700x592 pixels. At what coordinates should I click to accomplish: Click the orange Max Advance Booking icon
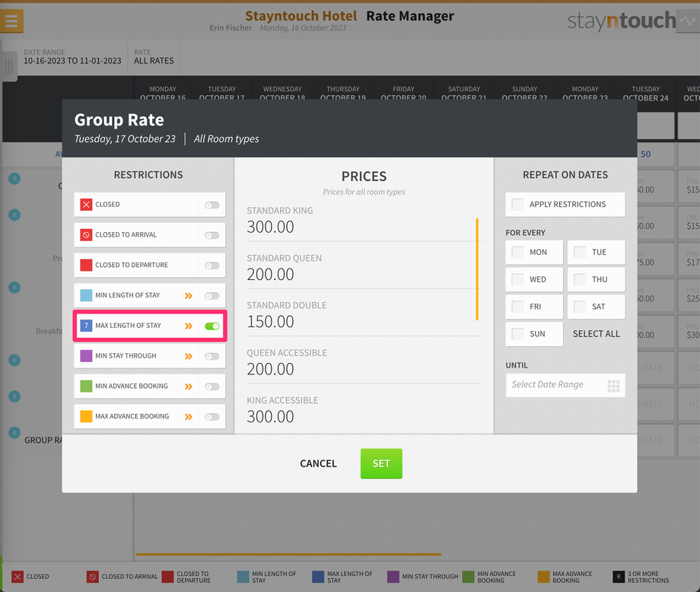[86, 416]
